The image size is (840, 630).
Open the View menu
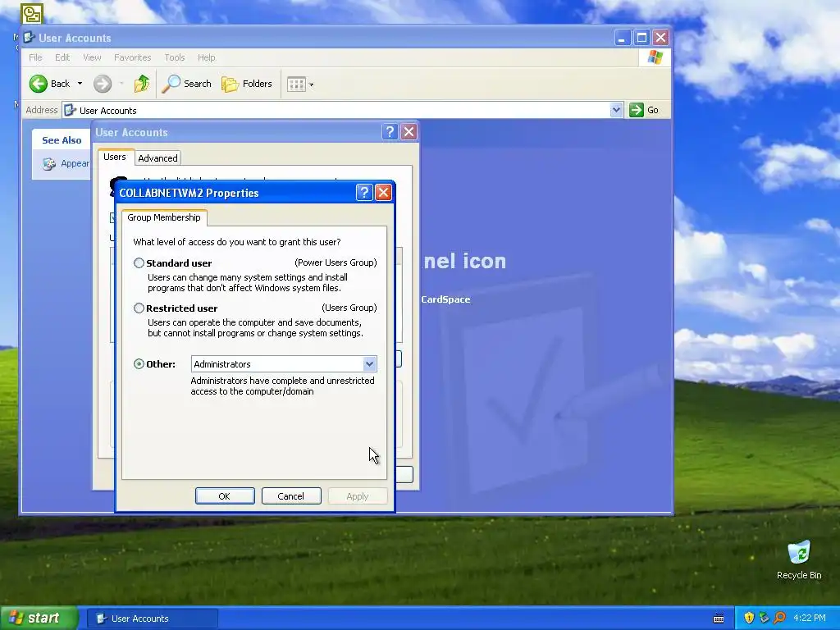92,57
